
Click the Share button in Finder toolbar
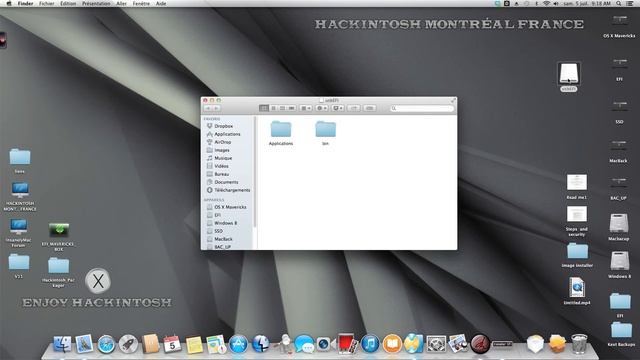point(354,108)
